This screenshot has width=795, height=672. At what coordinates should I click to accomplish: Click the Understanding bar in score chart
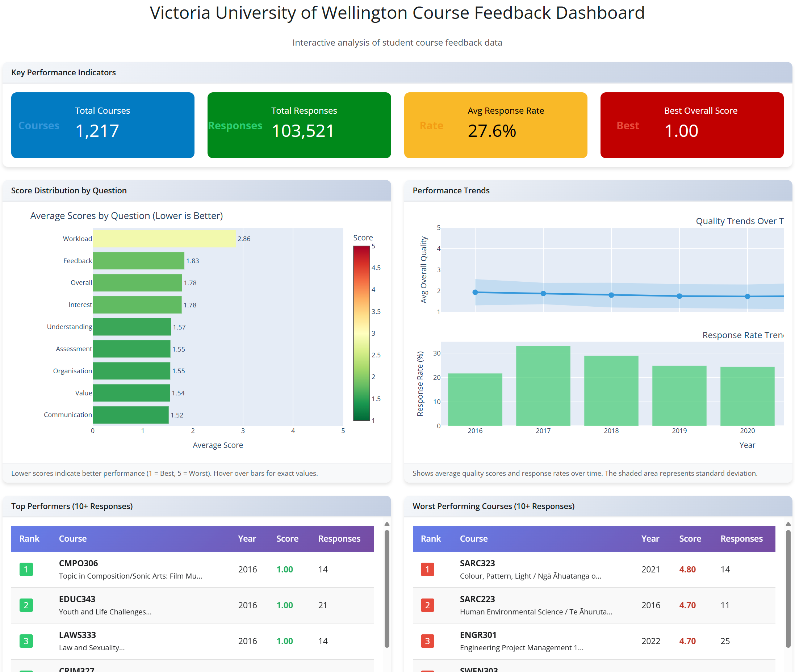[x=132, y=327]
